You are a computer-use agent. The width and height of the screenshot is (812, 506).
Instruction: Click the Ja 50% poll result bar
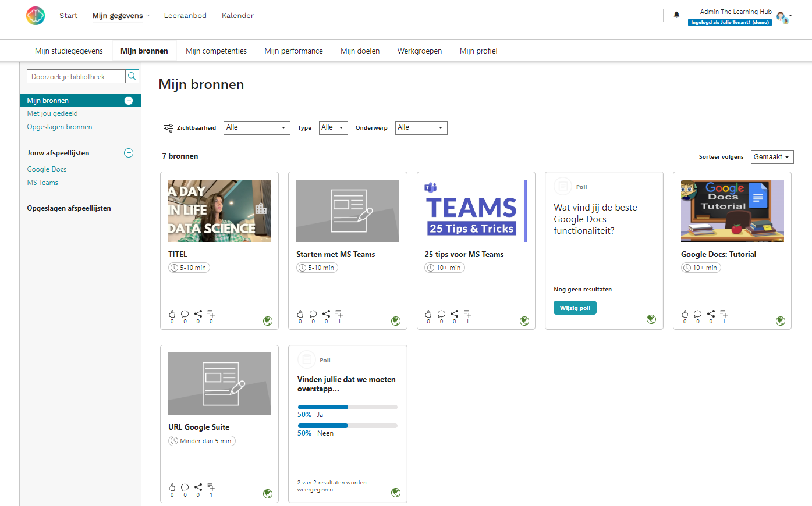[348, 407]
